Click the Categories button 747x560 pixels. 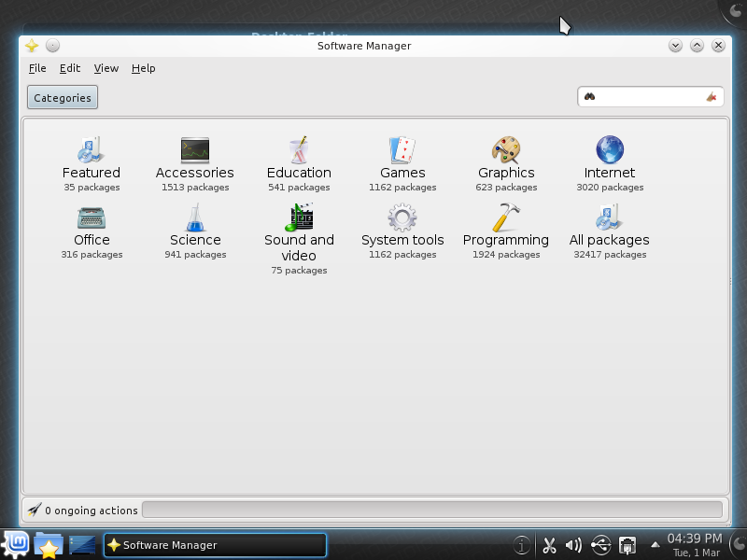click(x=62, y=97)
